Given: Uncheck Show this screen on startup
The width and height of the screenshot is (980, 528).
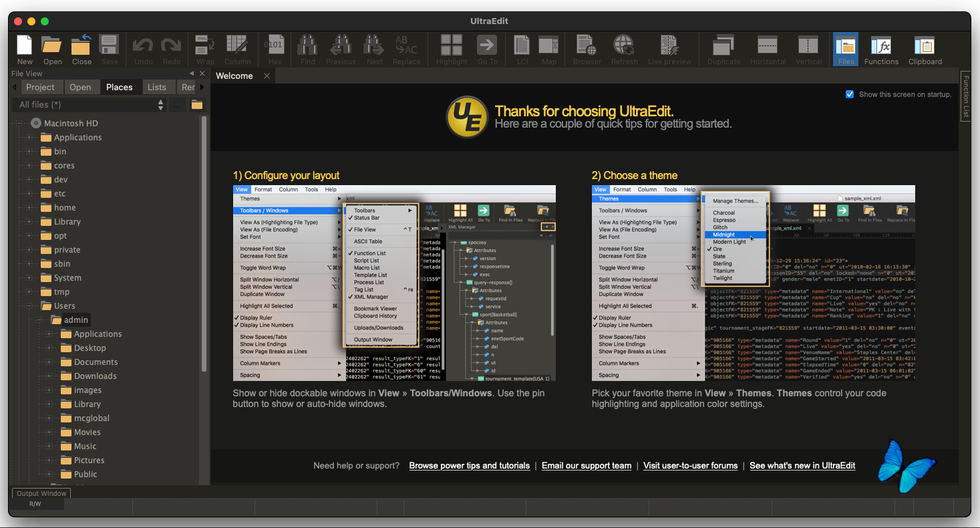Looking at the screenshot, I should point(850,94).
